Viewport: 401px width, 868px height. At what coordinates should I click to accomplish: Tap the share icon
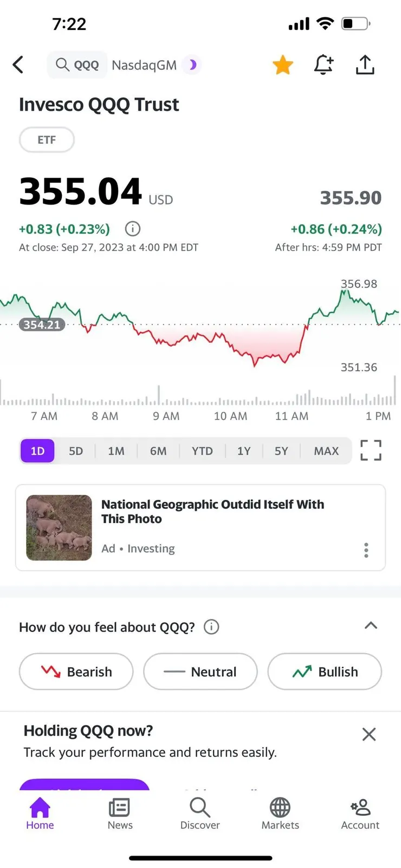[365, 65]
